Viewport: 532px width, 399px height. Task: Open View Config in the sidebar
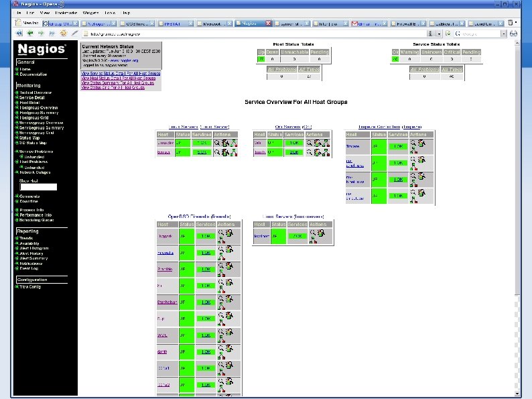point(30,287)
